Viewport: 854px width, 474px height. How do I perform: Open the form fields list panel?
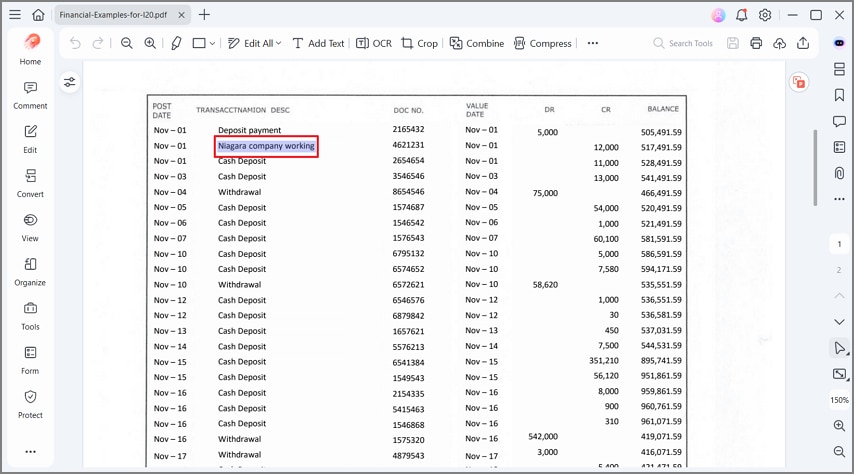coord(839,147)
